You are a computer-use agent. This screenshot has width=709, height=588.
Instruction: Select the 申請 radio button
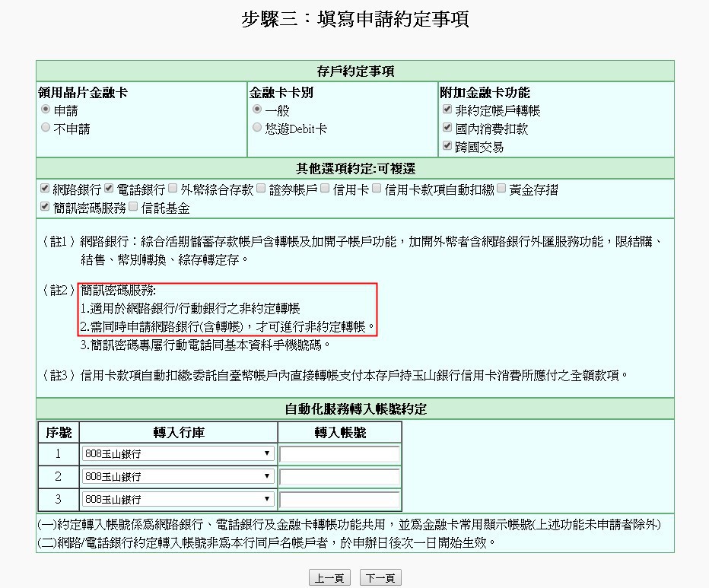46,110
